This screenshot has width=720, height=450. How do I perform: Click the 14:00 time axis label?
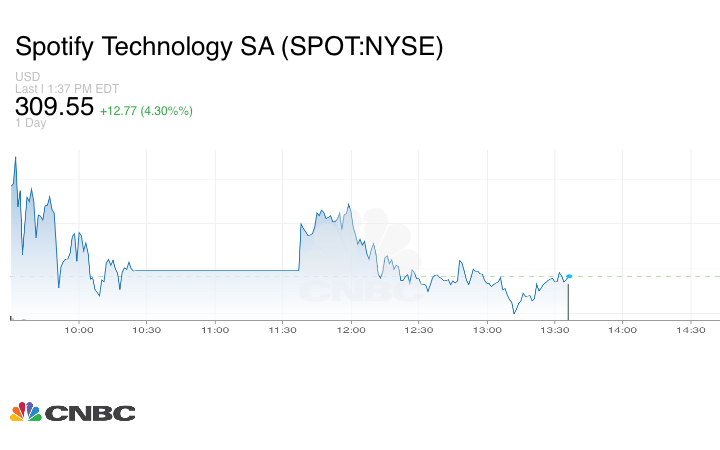point(623,330)
